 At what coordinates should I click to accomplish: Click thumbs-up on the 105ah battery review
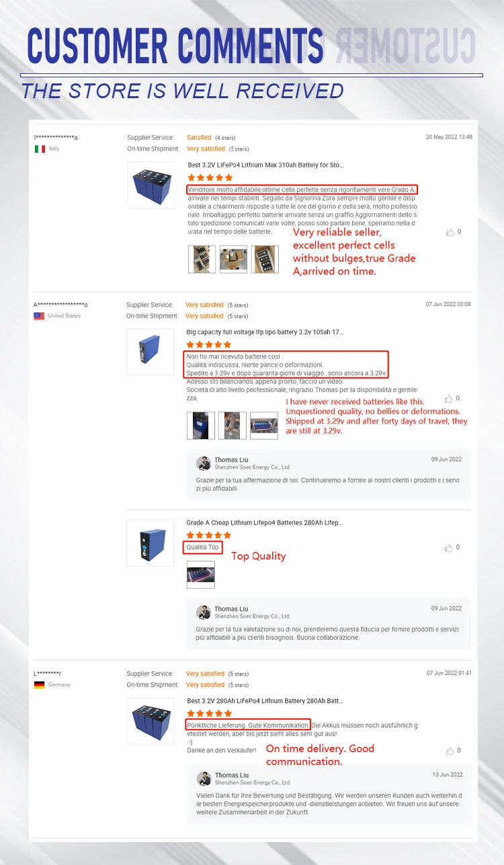[x=449, y=399]
